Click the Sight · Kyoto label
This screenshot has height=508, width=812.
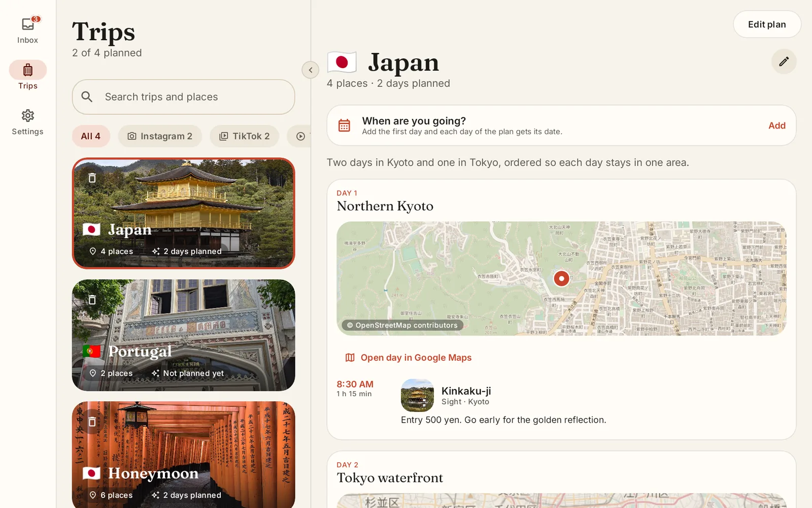coord(465,401)
